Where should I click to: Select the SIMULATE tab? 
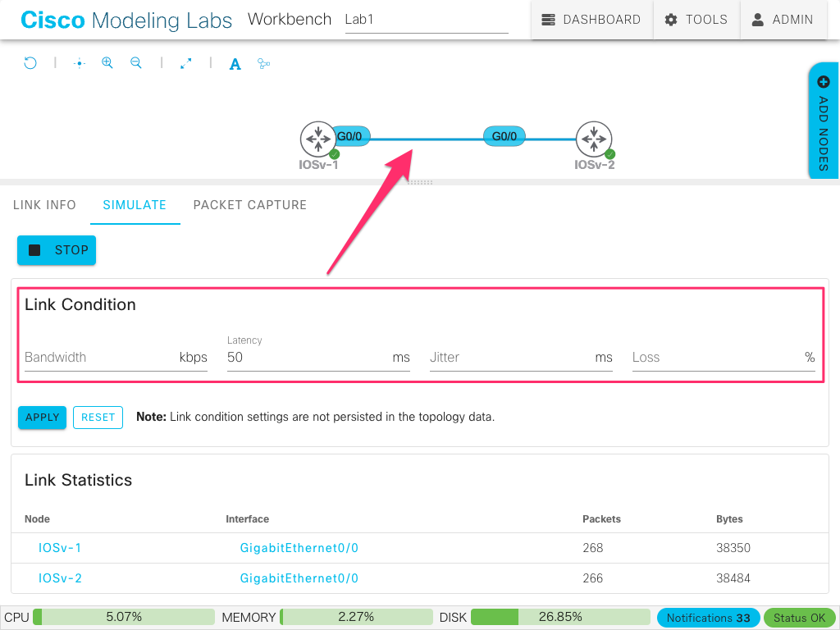[135, 205]
